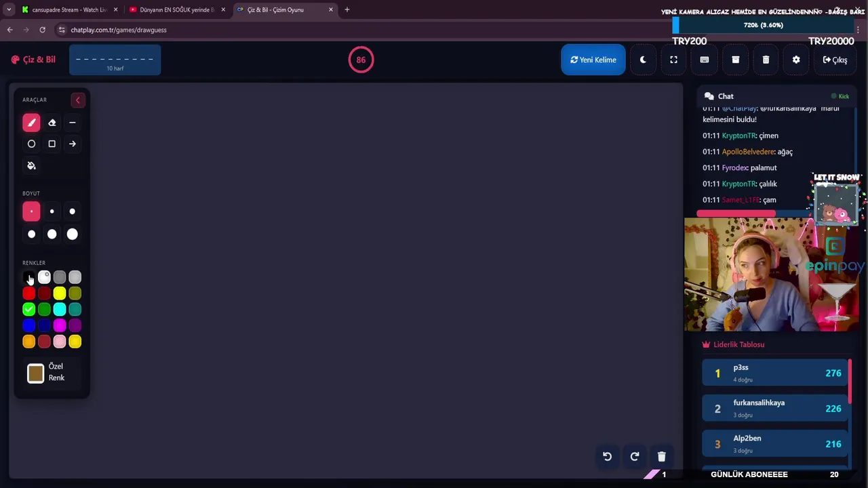The image size is (868, 488).
Task: Open a new browser tab
Action: 347,9
